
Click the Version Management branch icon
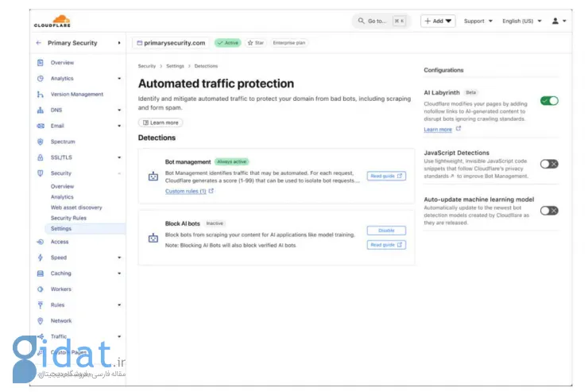(x=40, y=94)
